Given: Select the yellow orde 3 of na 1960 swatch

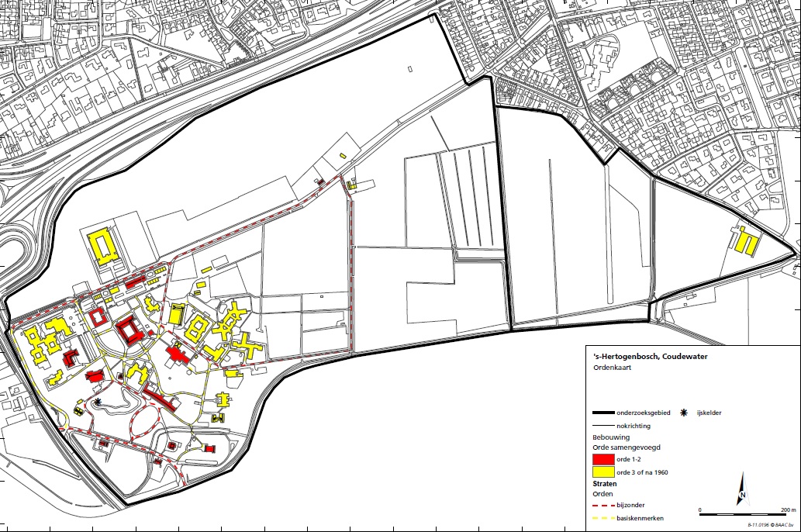Looking at the screenshot, I should pyautogui.click(x=603, y=472).
